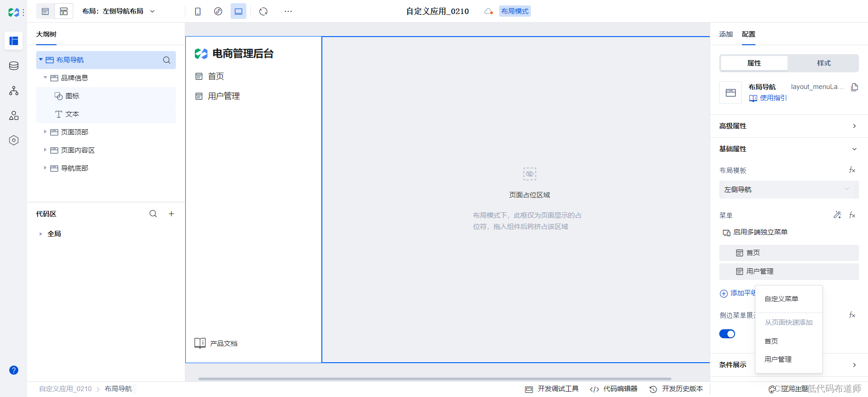Switch preview to desktop PC

tap(238, 11)
